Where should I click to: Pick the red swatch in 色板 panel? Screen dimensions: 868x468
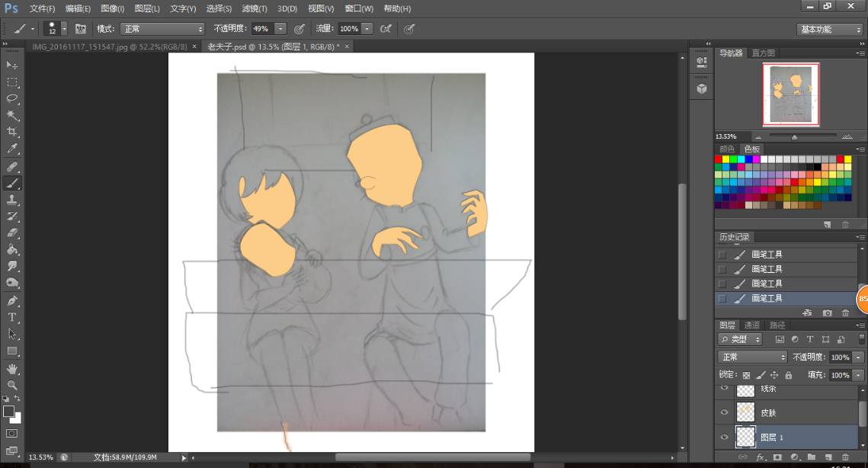point(719,159)
